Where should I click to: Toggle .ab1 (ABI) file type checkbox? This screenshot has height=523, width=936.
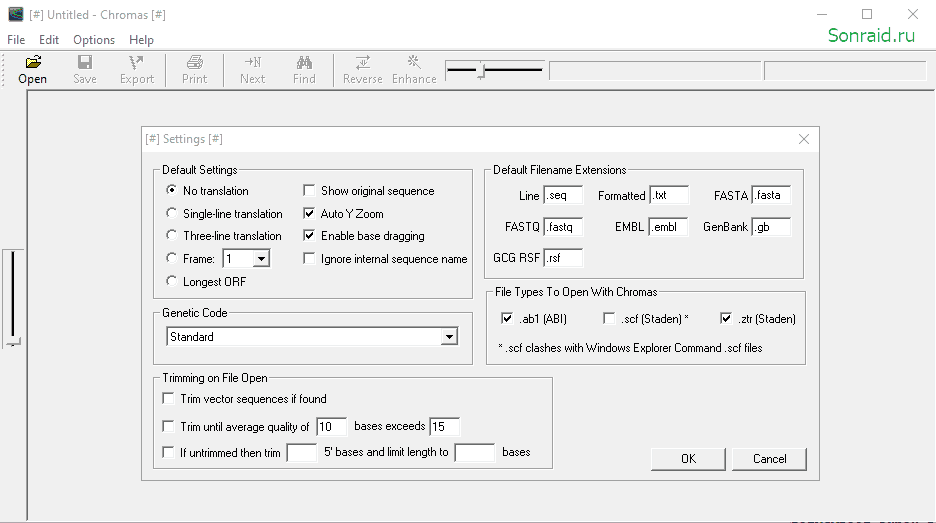coord(507,318)
